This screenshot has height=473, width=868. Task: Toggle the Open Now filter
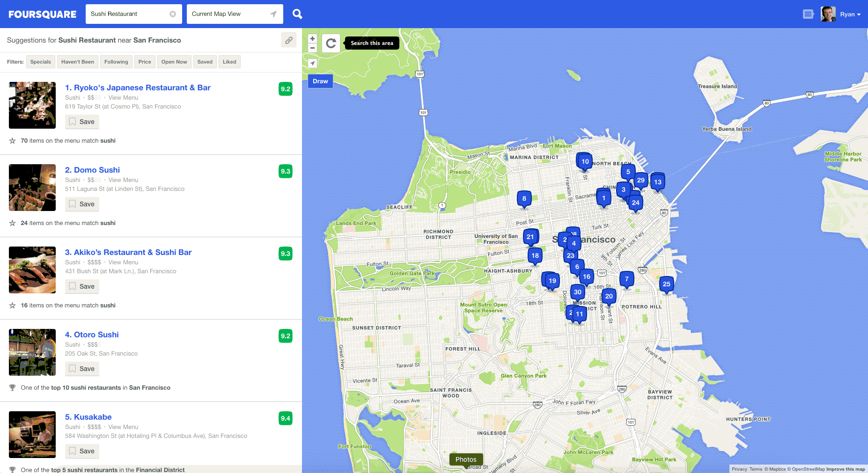[x=174, y=62]
